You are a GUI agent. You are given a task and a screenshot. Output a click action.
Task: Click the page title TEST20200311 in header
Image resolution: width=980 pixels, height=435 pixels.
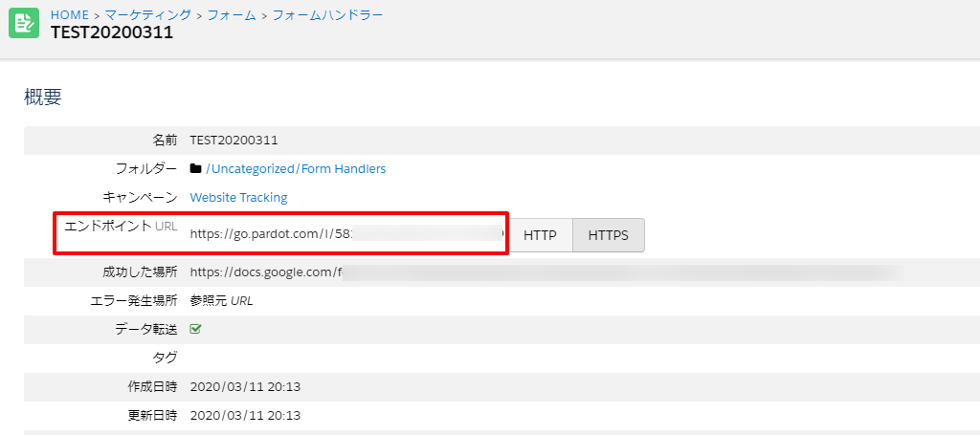[x=111, y=33]
